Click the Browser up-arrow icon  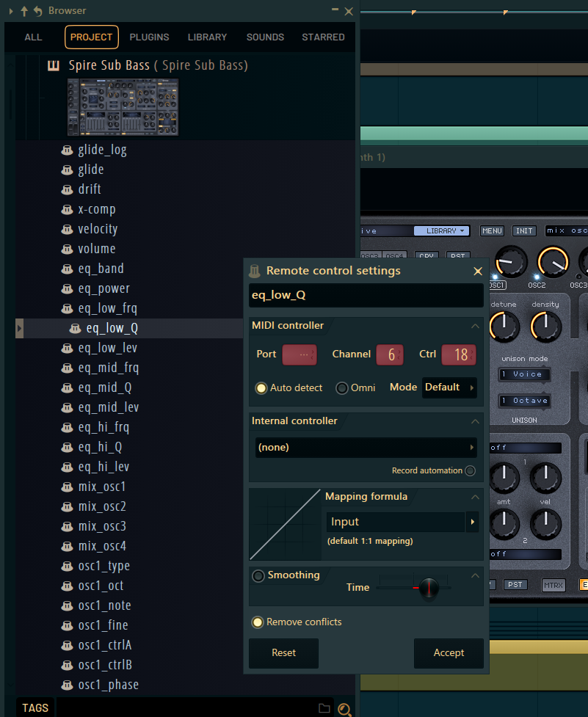click(x=24, y=11)
